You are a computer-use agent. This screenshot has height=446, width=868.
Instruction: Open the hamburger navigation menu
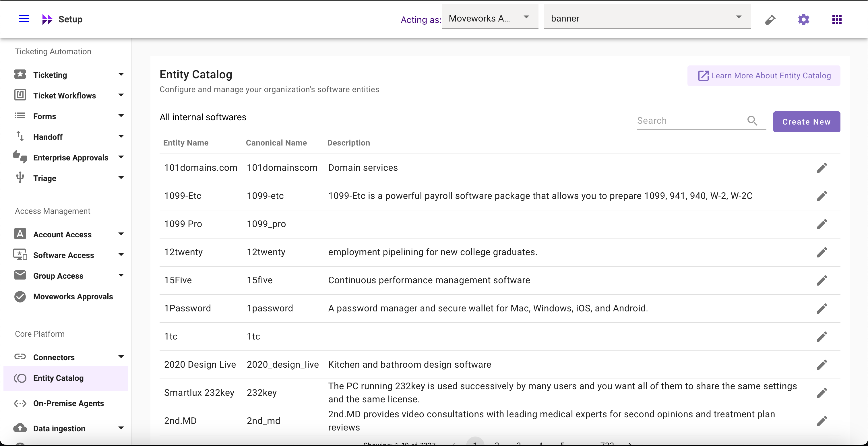pyautogui.click(x=24, y=19)
